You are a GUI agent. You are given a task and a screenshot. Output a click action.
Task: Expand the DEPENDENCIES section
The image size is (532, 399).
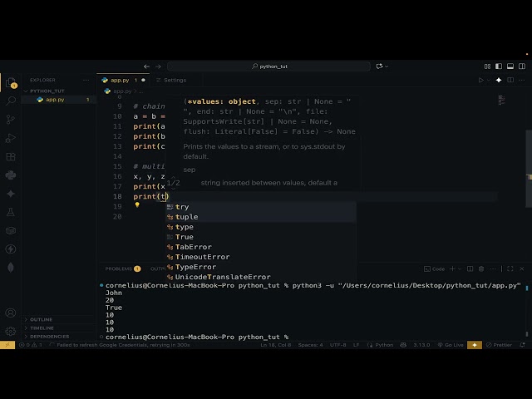[50, 337]
